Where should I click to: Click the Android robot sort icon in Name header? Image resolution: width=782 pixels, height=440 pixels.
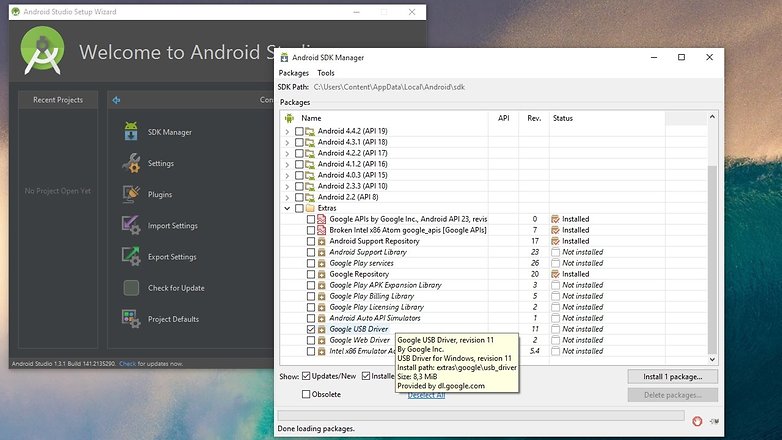click(289, 118)
